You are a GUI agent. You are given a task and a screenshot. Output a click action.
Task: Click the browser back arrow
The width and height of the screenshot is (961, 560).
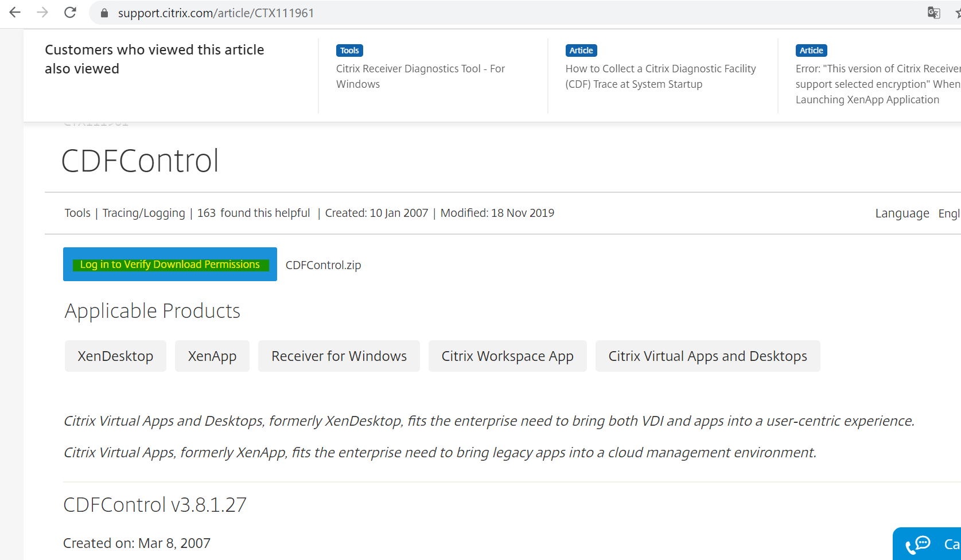click(x=15, y=13)
